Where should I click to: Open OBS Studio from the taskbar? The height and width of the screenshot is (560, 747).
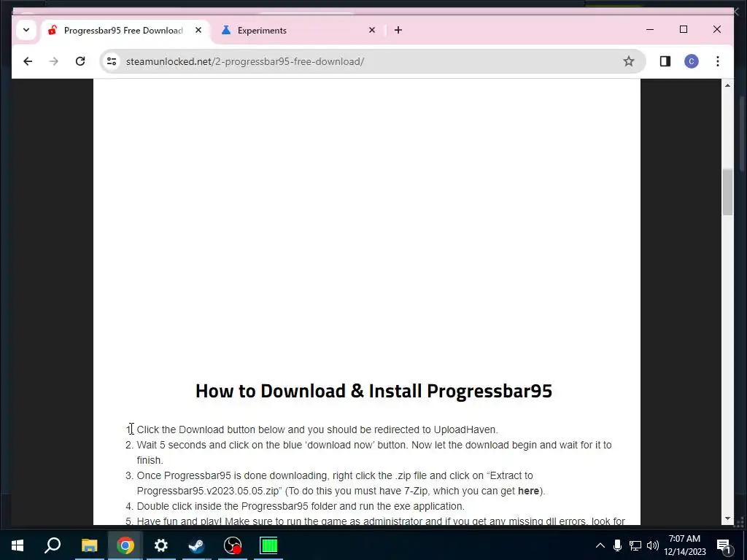233,545
